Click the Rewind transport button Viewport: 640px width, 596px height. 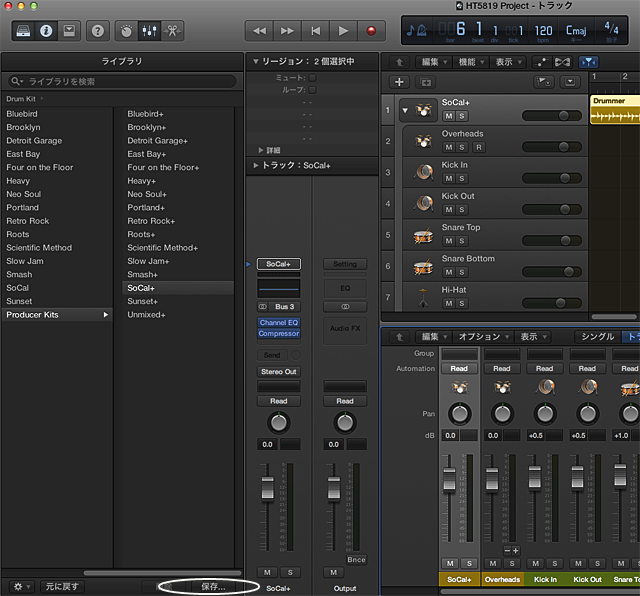pyautogui.click(x=259, y=31)
